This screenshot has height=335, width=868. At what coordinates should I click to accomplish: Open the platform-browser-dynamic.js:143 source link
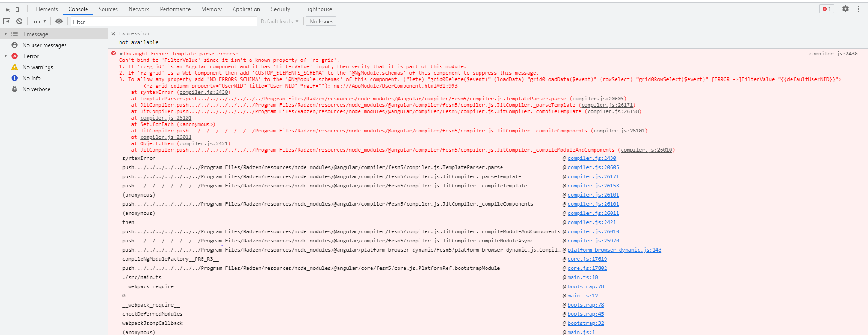pos(614,250)
